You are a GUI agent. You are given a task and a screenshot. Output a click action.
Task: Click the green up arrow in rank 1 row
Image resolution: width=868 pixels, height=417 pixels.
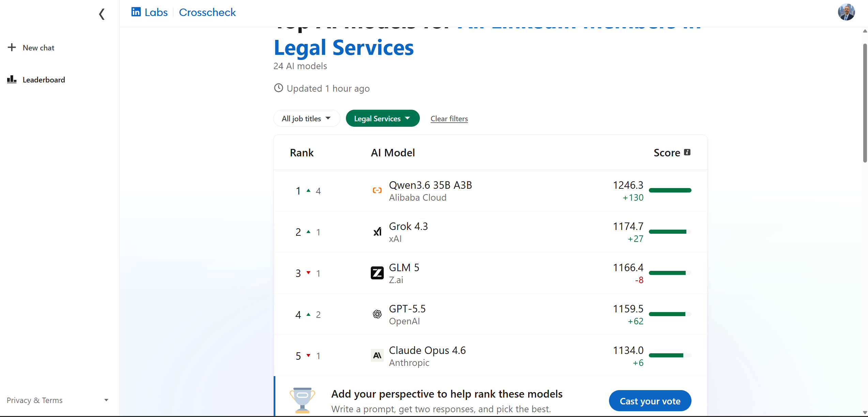[308, 190]
